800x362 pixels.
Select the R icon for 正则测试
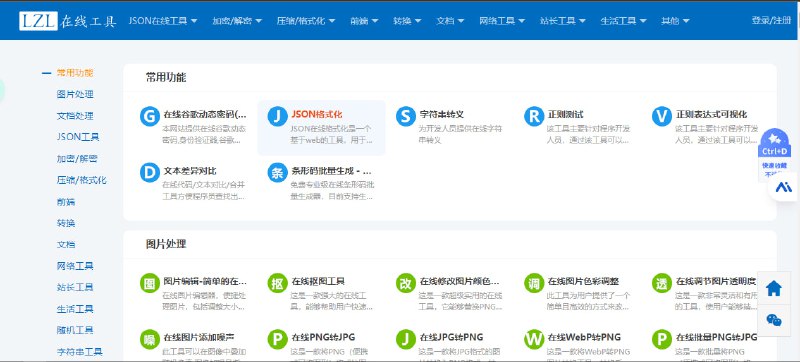click(x=534, y=117)
